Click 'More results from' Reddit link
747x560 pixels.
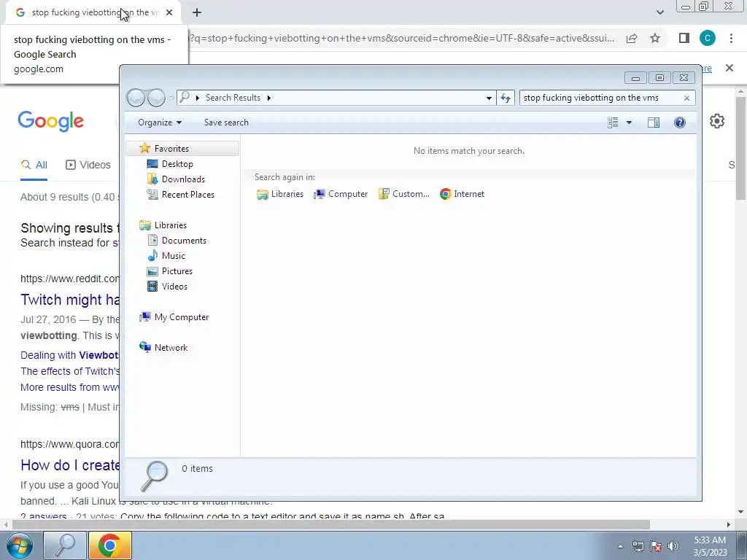coord(70,387)
